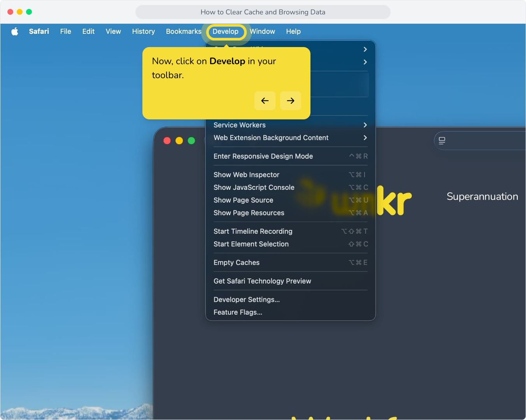526x420 pixels.
Task: Expand Web Extension Background Content submenu
Action: (x=365, y=138)
